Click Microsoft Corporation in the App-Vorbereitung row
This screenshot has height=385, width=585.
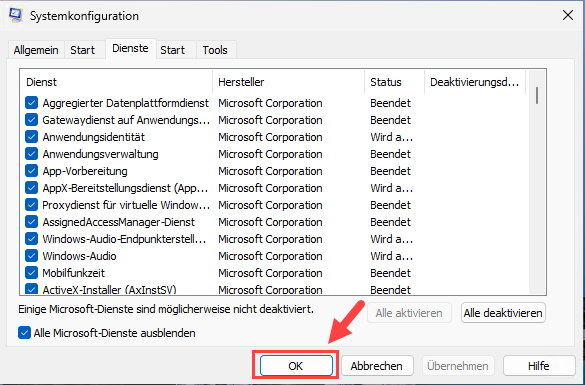[270, 171]
